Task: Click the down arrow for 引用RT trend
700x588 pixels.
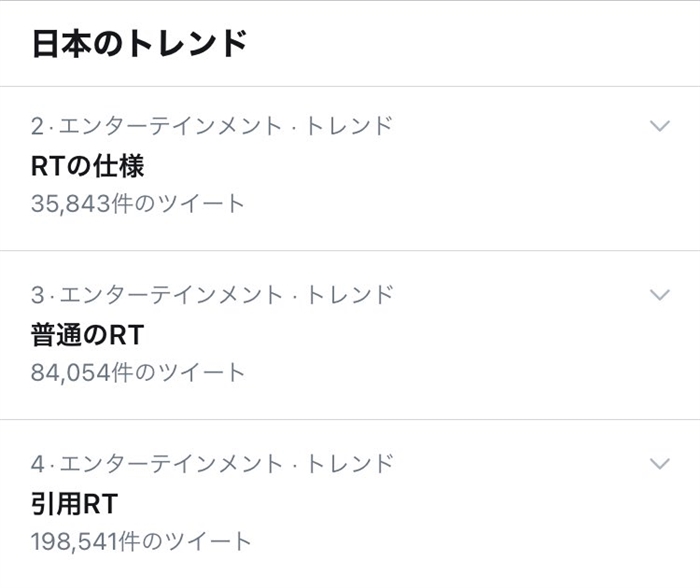Action: click(658, 464)
